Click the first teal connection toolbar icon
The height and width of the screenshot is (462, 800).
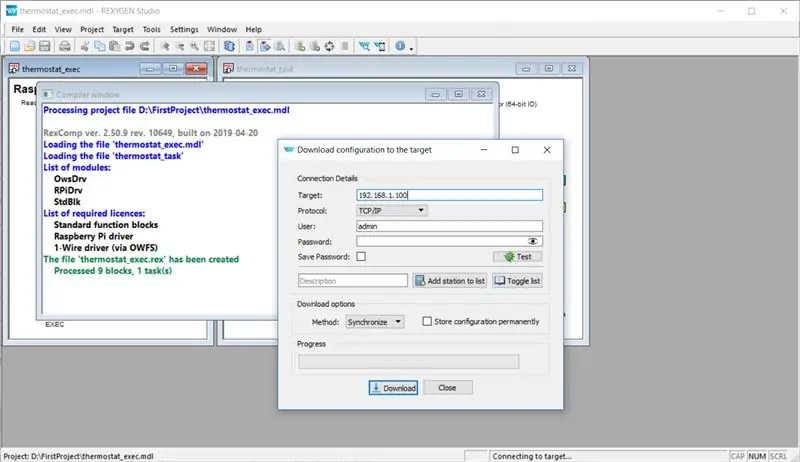(364, 46)
